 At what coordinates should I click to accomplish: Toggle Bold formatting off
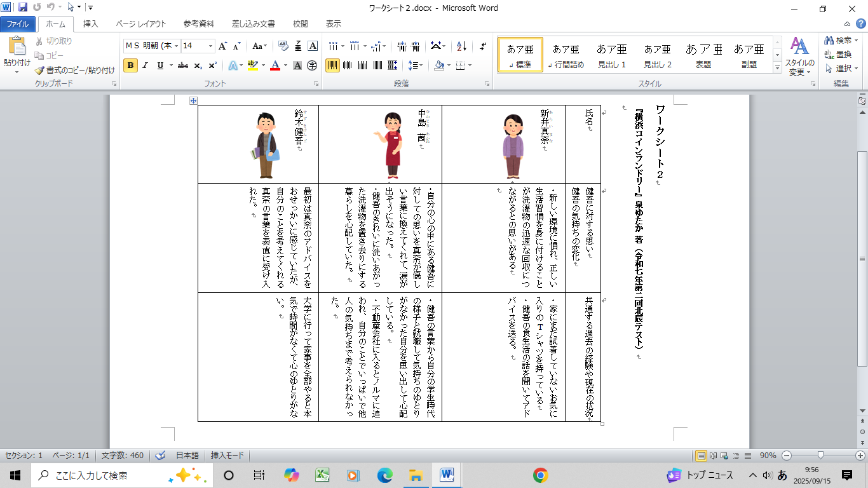(x=130, y=65)
